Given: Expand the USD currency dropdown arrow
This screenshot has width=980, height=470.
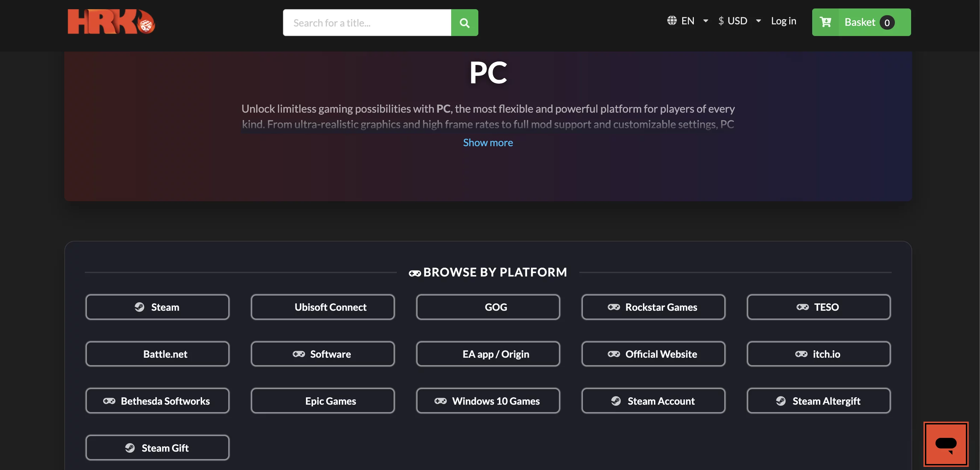Looking at the screenshot, I should point(758,21).
